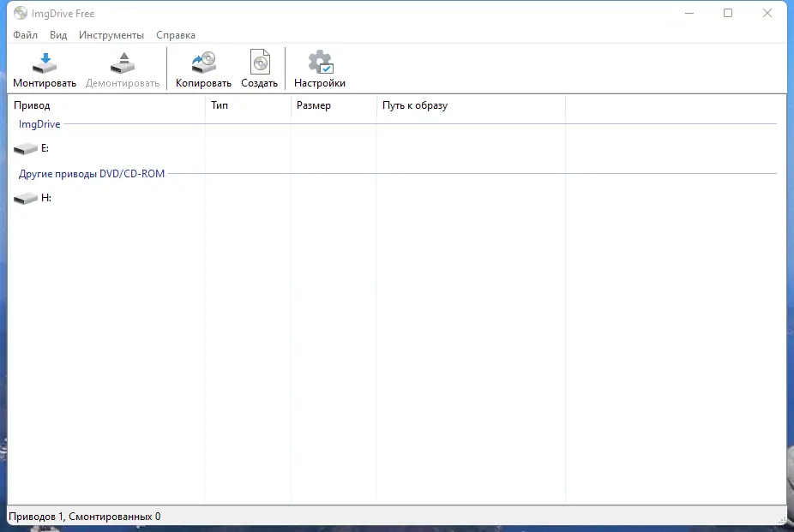Image resolution: width=794 pixels, height=532 pixels.
Task: Select the E: drive icon
Action: [26, 148]
